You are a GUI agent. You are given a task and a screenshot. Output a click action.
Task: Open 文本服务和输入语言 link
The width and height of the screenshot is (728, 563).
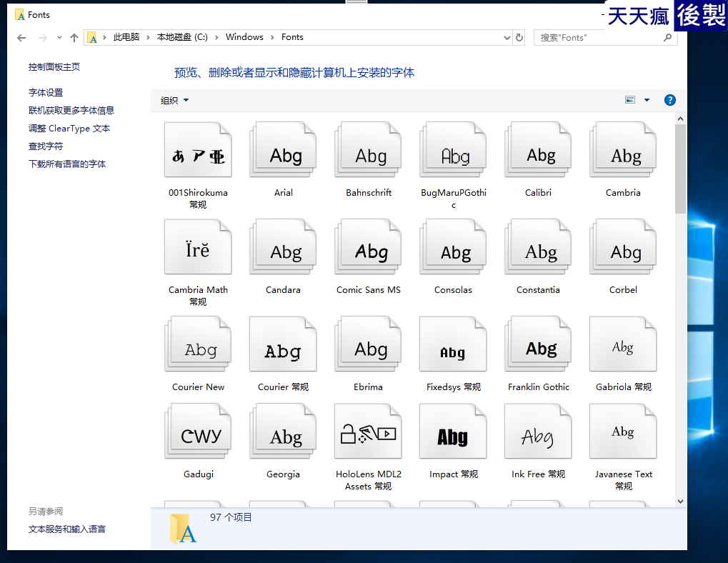[67, 529]
